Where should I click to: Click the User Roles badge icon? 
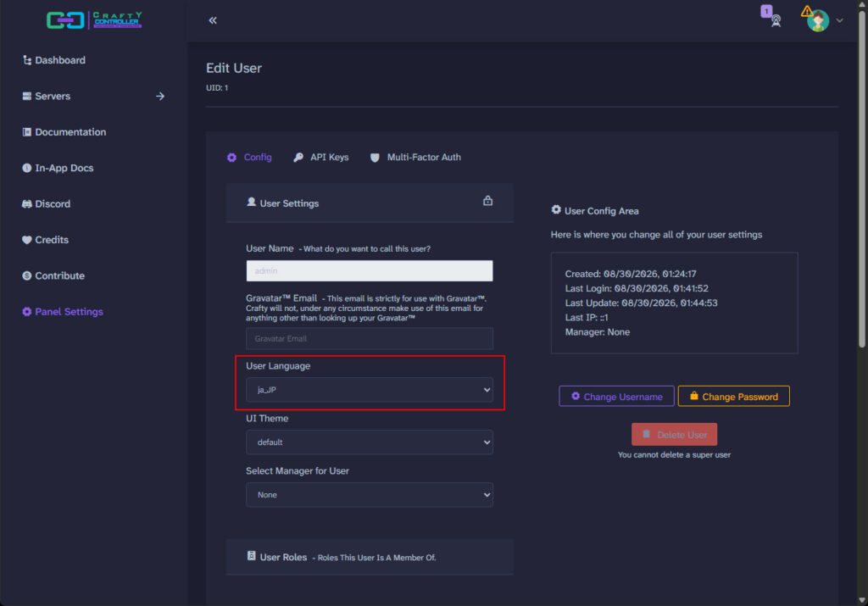point(251,556)
